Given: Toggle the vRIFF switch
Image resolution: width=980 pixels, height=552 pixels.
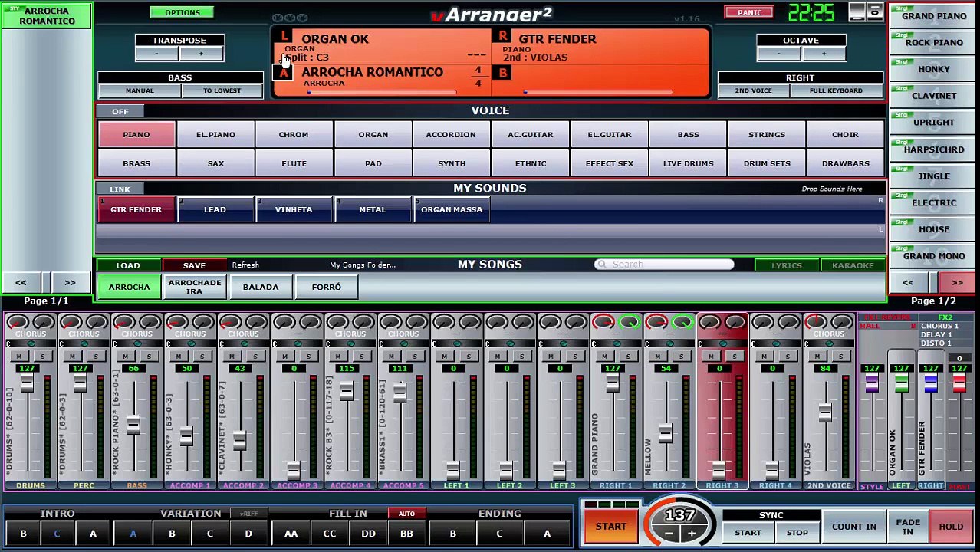Looking at the screenshot, I should tap(248, 514).
